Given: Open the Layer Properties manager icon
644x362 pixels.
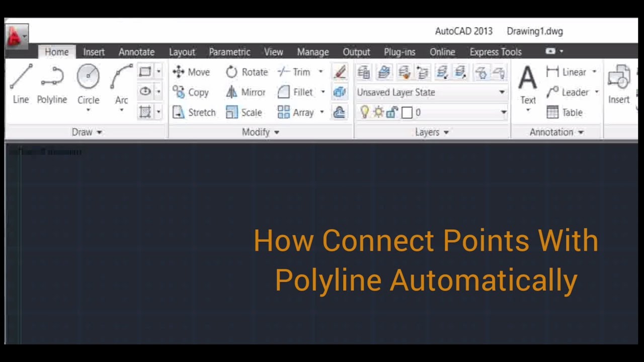Looking at the screenshot, I should pos(364,72).
